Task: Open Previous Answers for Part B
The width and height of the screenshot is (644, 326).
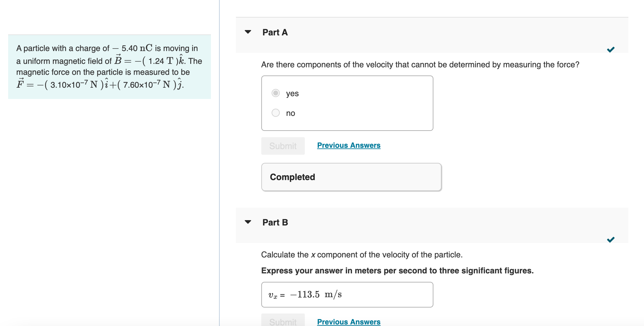Action: point(348,322)
